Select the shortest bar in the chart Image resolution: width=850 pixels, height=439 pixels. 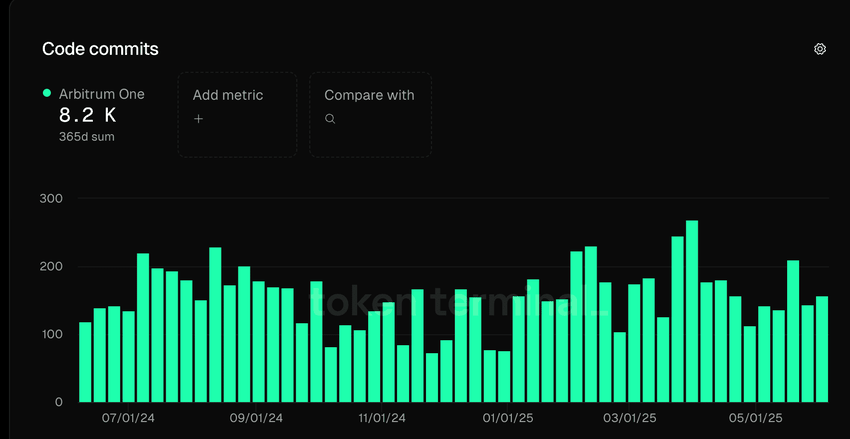(x=432, y=377)
